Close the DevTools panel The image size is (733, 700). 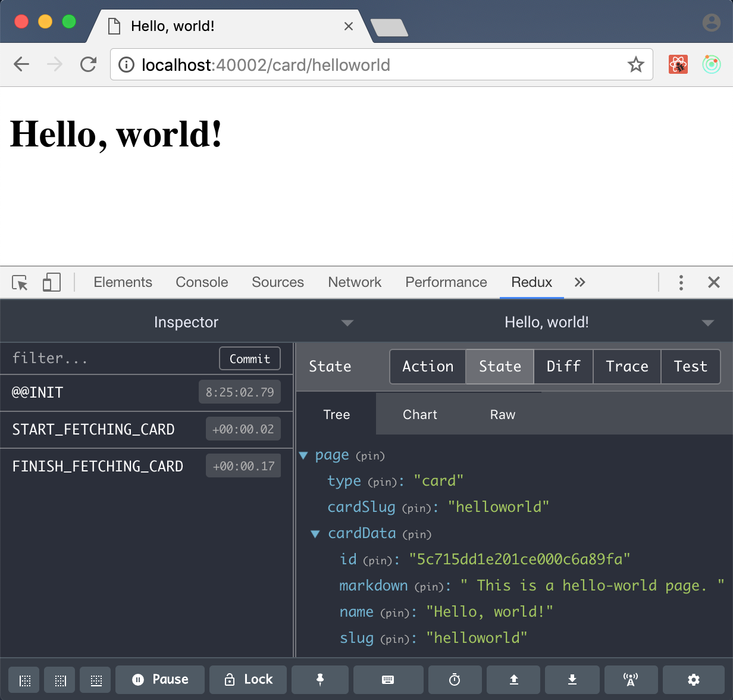[714, 282]
